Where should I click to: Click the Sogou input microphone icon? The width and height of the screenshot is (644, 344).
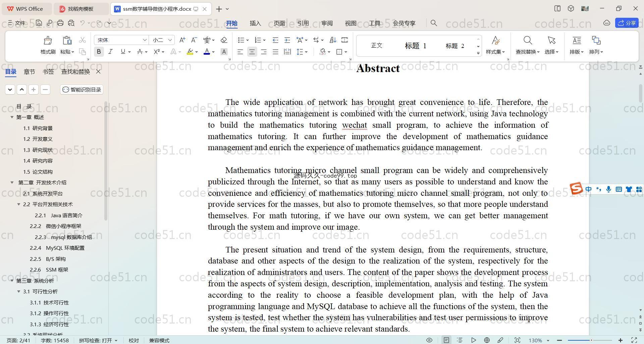click(x=608, y=189)
